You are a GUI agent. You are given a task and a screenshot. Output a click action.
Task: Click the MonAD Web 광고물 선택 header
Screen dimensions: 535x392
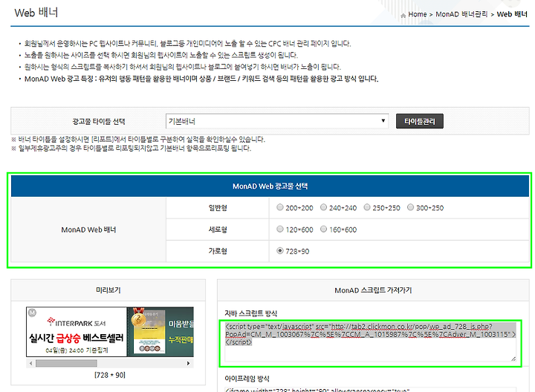tap(270, 186)
